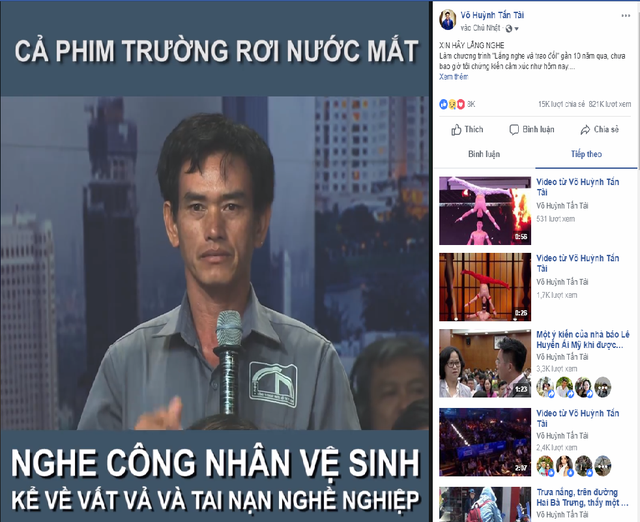Expand post text with Xem thêm

click(x=453, y=77)
